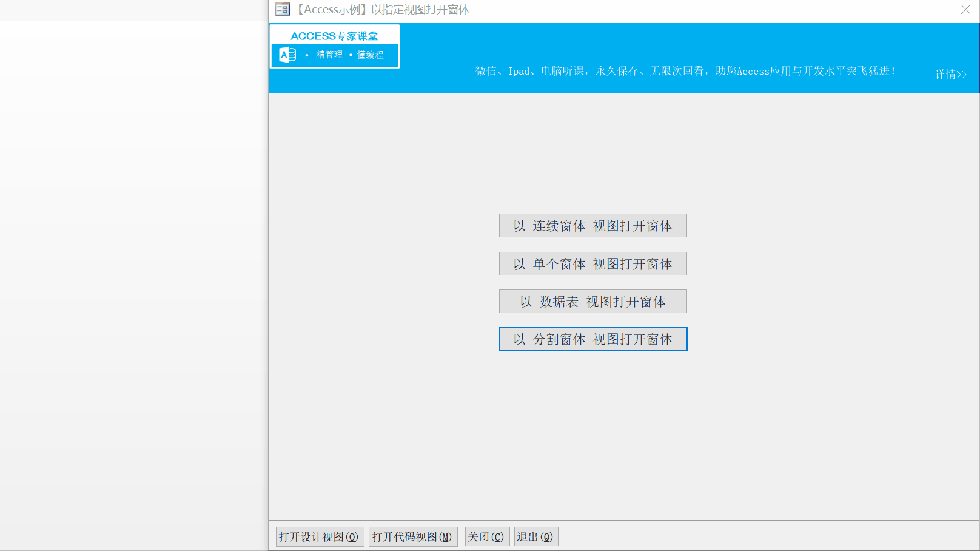Click the ACCESS专家课堂 logo heading
This screenshot has height=551, width=980.
point(334,36)
